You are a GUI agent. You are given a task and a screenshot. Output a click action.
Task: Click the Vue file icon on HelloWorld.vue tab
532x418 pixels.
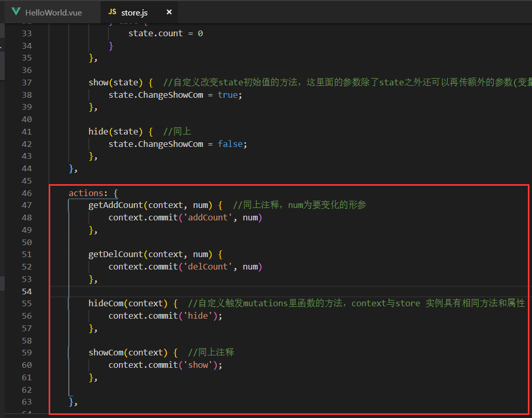pos(16,12)
